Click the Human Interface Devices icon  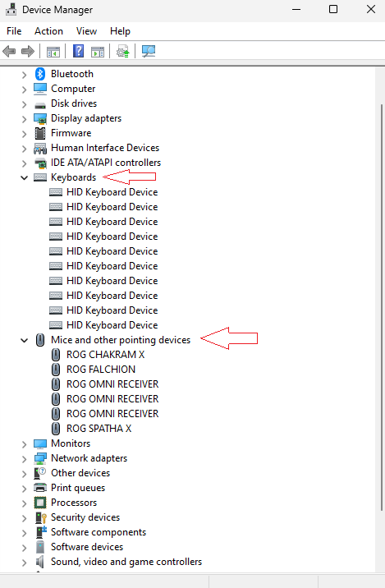tap(40, 148)
